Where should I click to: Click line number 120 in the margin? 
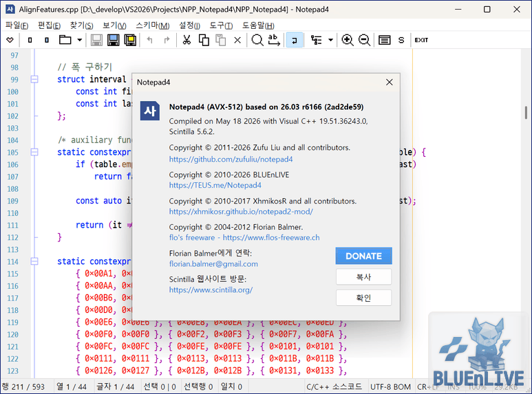pos(12,335)
